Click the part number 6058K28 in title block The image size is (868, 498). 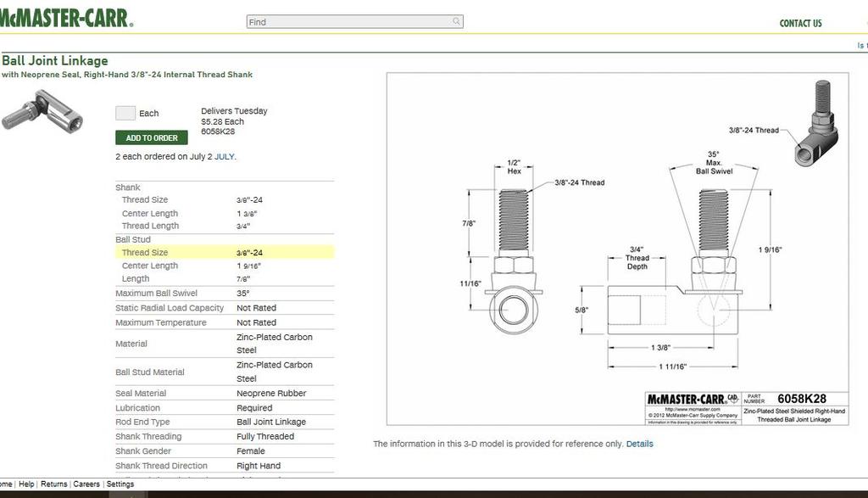(802, 399)
